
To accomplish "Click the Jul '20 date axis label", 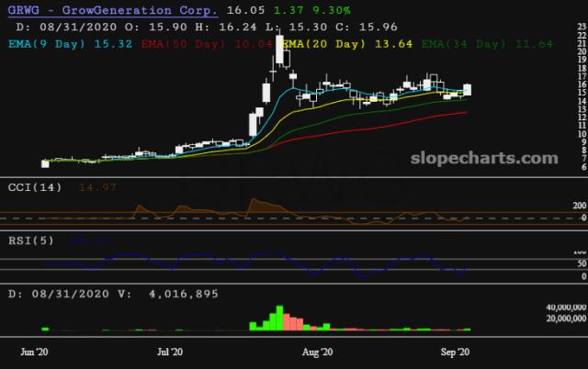I will coord(170,351).
